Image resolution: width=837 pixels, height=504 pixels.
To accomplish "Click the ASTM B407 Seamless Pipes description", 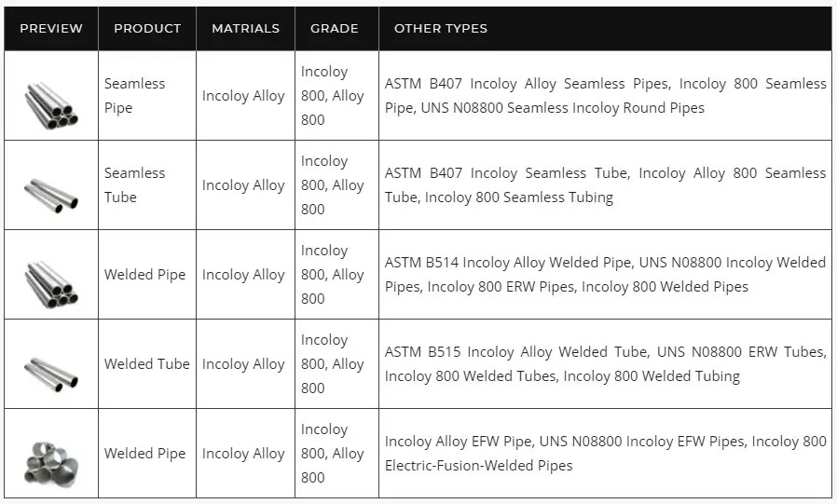I will [605, 96].
